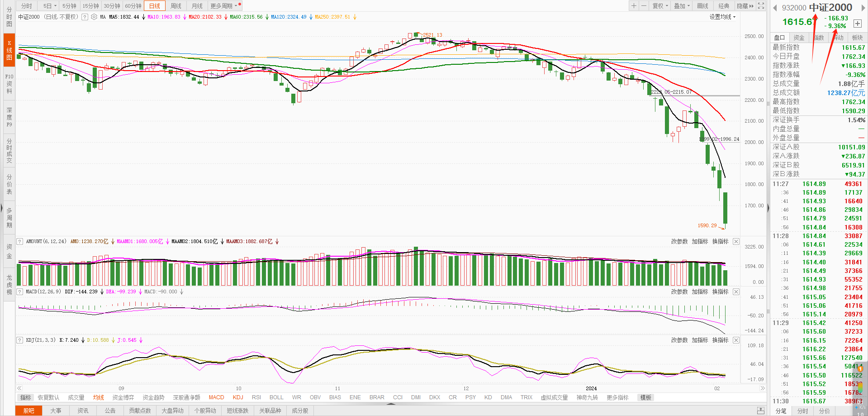This screenshot has width=868, height=416.
Task: Open the 资金 tab in the quote panel
Action: [799, 38]
